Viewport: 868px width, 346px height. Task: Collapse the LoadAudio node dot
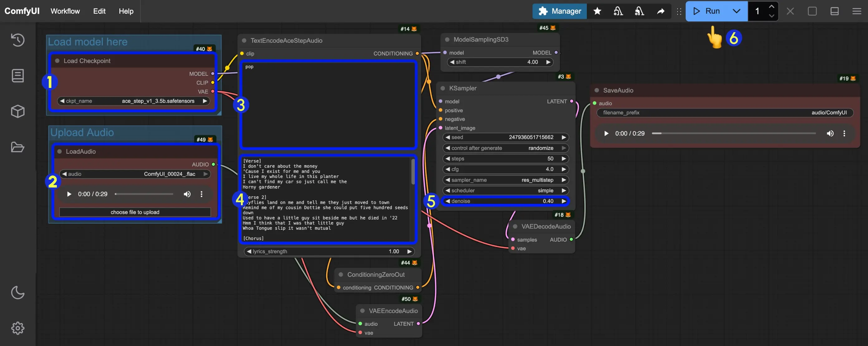coord(59,151)
